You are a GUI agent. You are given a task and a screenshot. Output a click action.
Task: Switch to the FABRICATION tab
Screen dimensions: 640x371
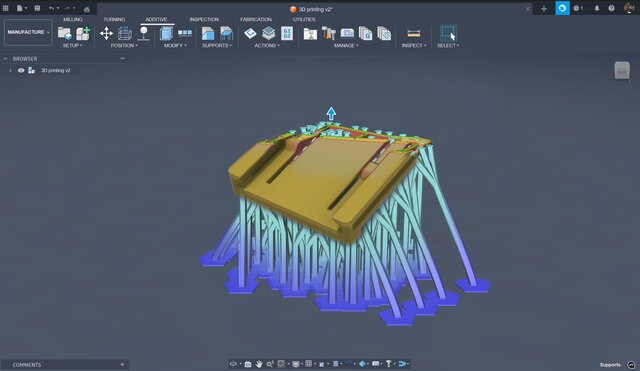coord(256,19)
